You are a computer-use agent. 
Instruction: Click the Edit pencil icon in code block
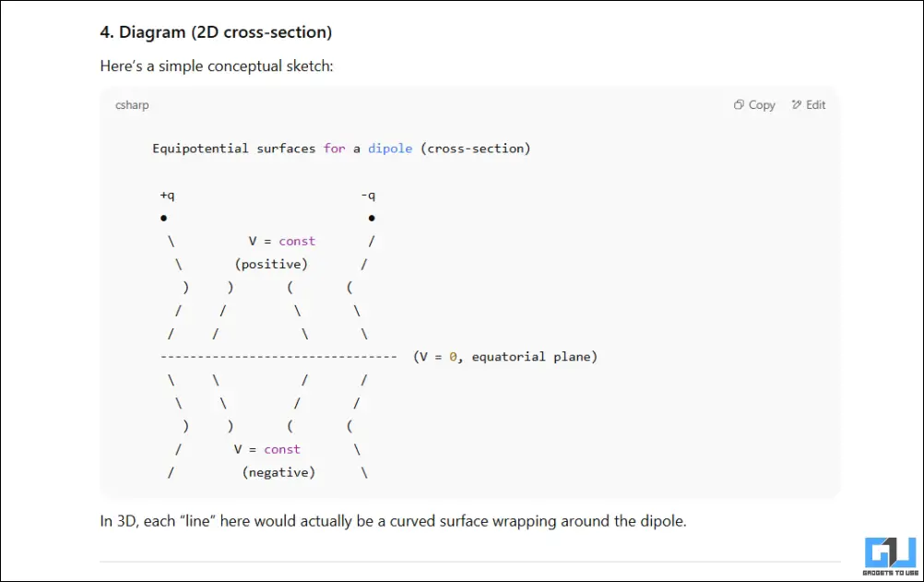point(797,105)
